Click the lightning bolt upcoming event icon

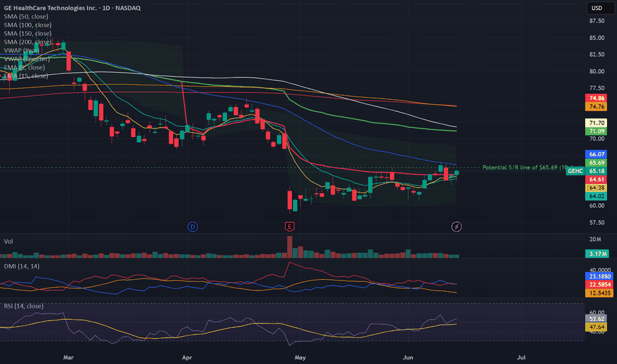(x=456, y=226)
